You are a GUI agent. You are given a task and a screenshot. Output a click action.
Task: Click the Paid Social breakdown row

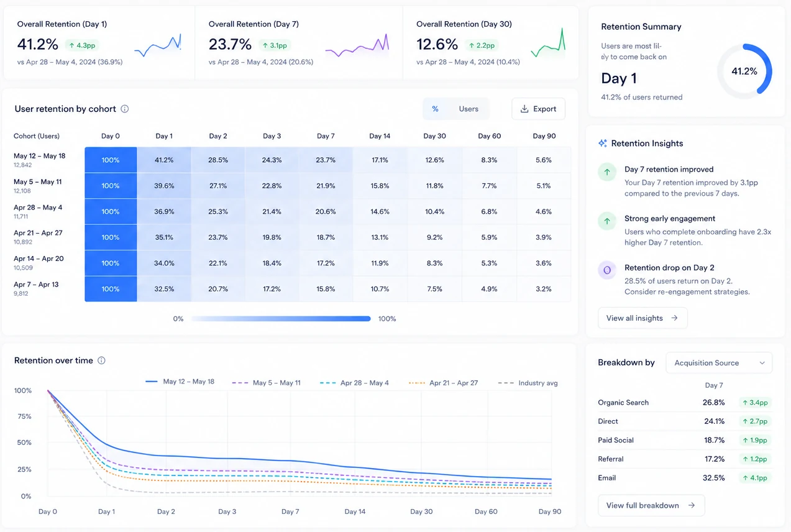(x=685, y=440)
